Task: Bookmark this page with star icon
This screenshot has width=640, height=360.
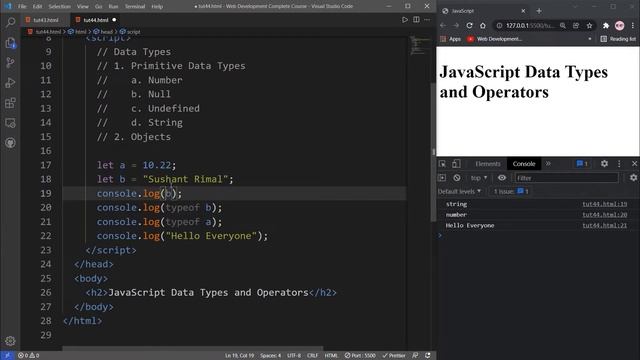Action: (x=589, y=25)
